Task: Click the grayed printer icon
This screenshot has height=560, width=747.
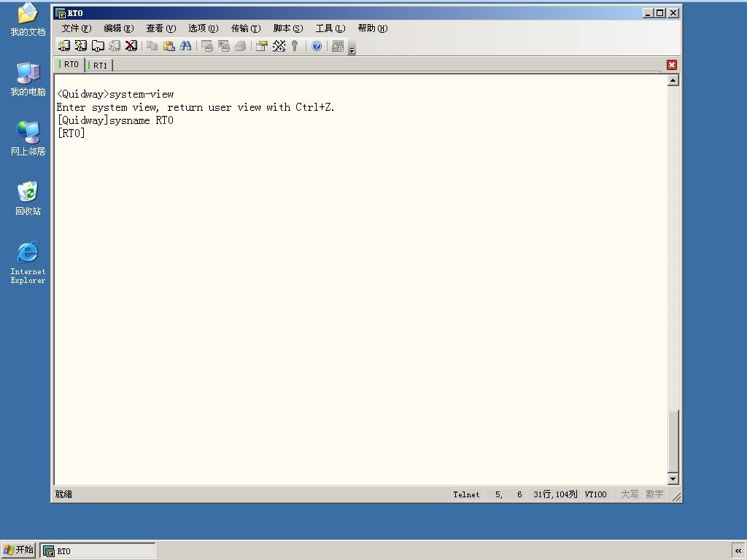Action: (x=241, y=46)
